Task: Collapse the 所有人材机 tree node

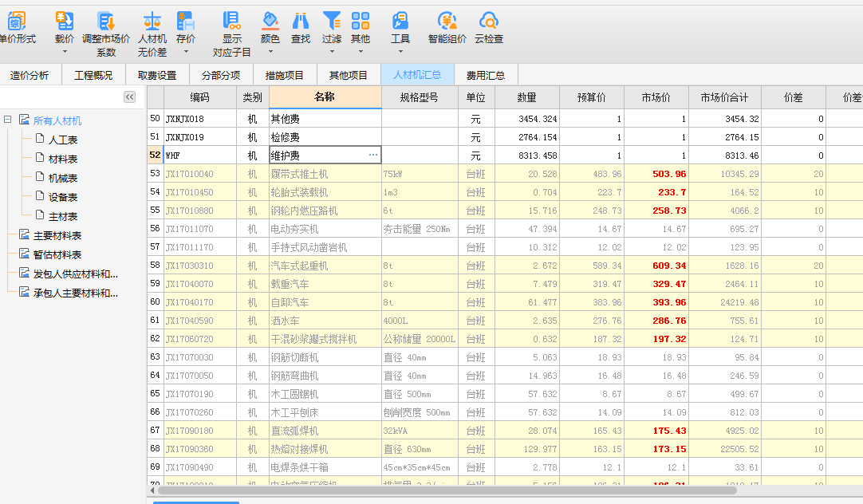Action: click(x=8, y=120)
